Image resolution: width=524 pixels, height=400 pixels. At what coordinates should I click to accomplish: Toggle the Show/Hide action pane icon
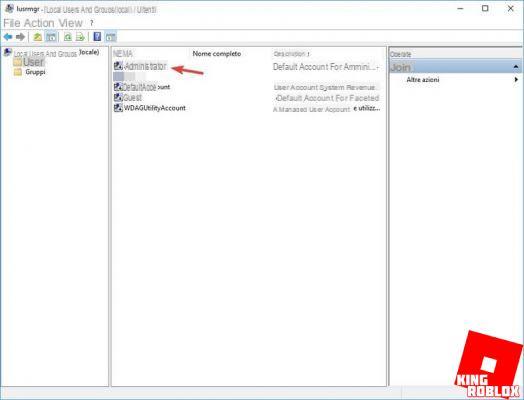pyautogui.click(x=111, y=37)
